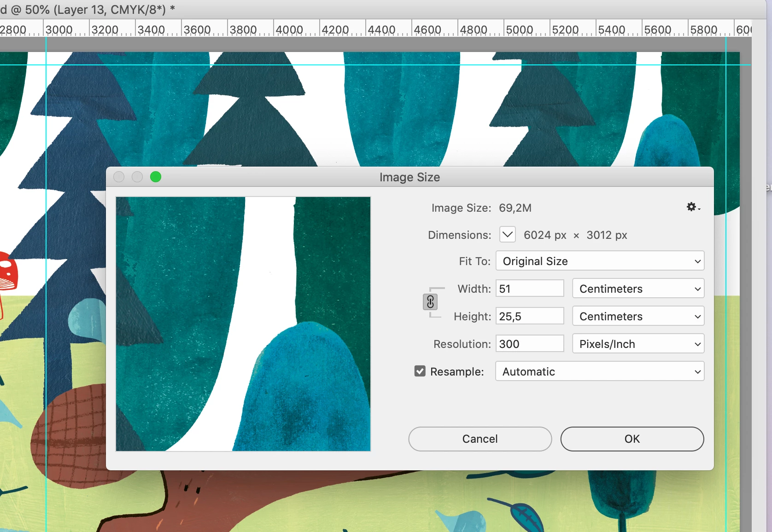
Task: Open the Image Size gear settings menu
Action: tap(693, 207)
